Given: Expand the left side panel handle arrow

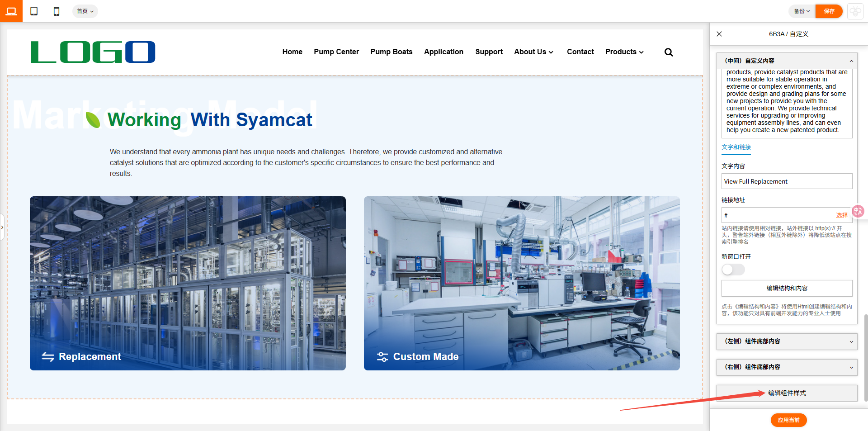Looking at the screenshot, I should coord(2,227).
